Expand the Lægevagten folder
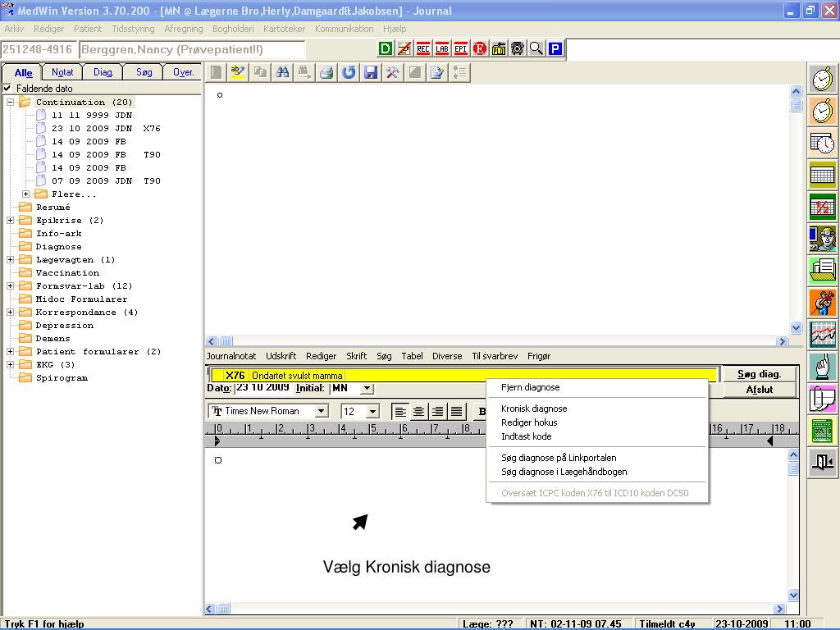 (x=10, y=259)
